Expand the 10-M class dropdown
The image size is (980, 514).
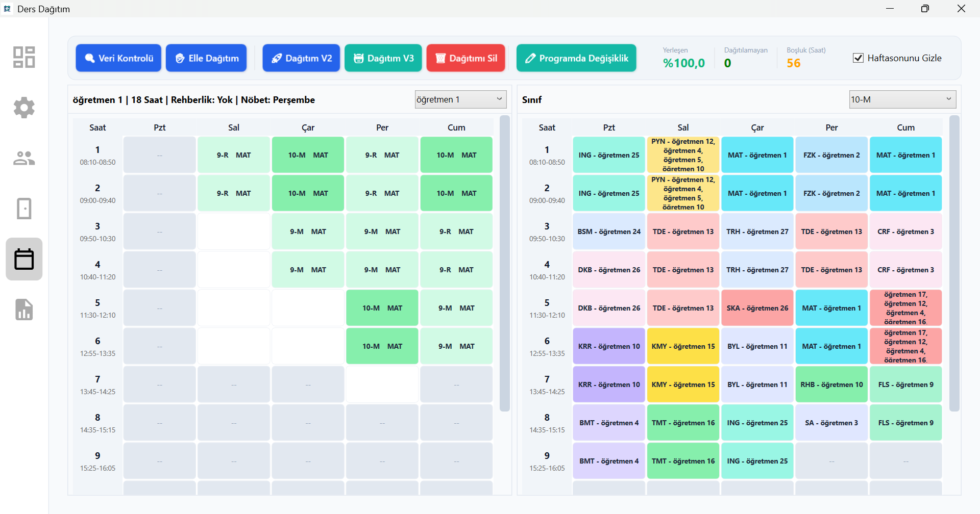[x=902, y=99]
